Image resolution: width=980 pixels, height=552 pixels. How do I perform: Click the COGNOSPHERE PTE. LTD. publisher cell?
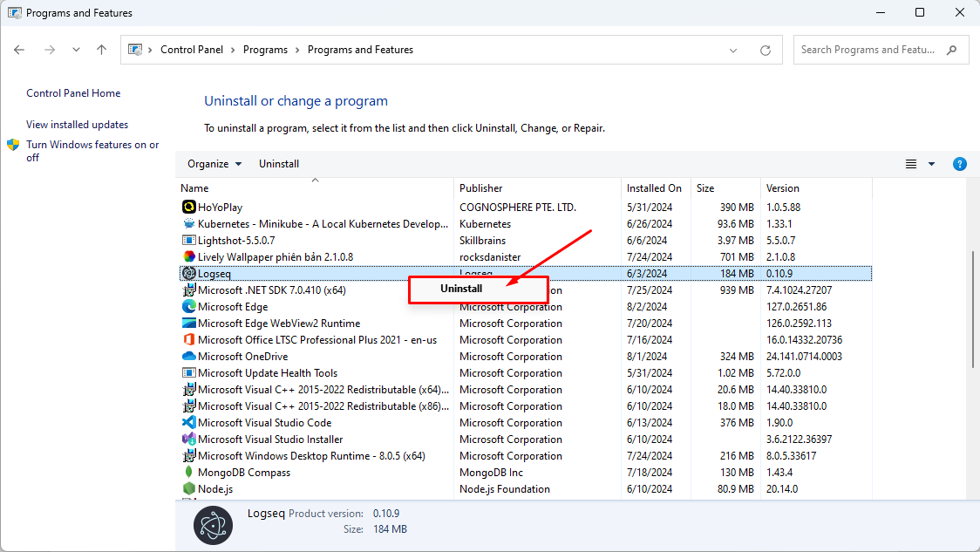[x=518, y=207]
